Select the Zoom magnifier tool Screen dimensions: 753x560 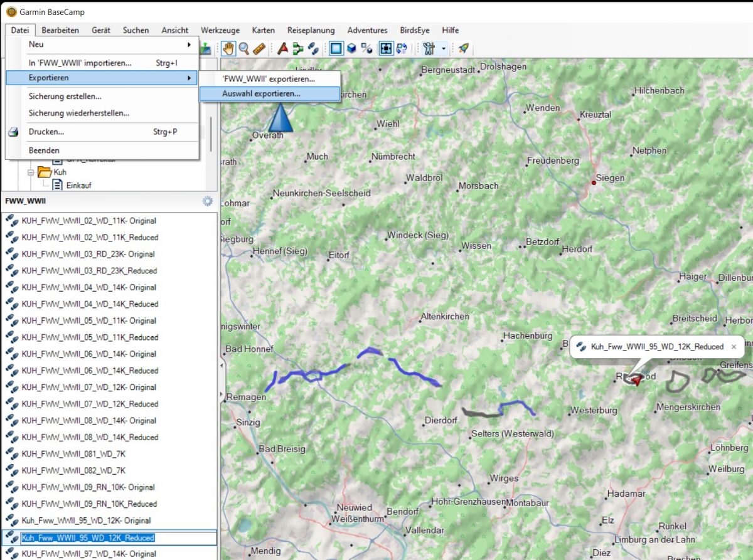[243, 48]
